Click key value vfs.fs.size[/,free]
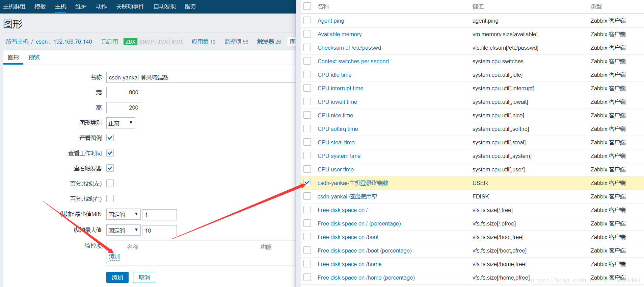The height and width of the screenshot is (287, 644). pyautogui.click(x=492, y=210)
